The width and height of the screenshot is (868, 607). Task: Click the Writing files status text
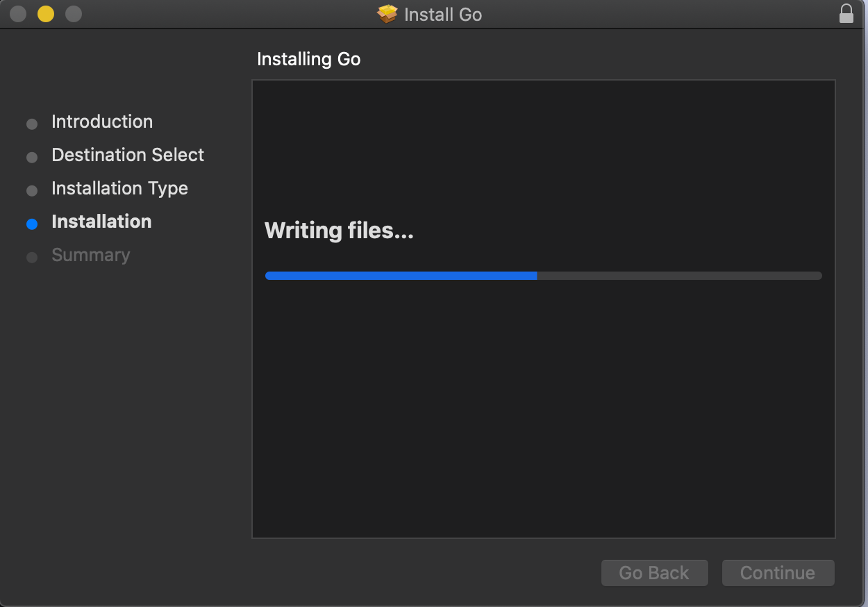339,231
